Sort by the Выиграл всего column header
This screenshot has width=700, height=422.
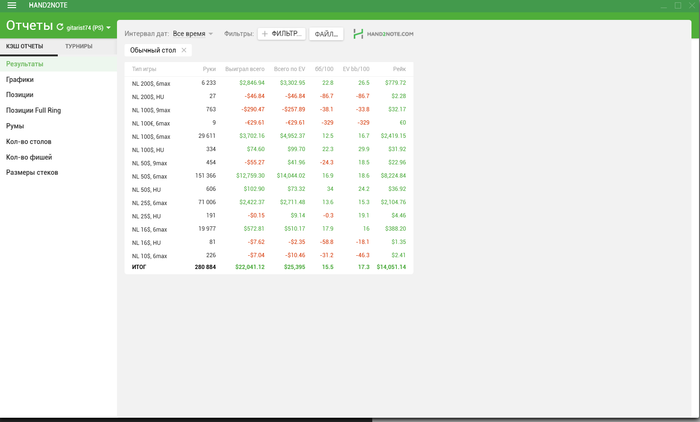pos(245,69)
